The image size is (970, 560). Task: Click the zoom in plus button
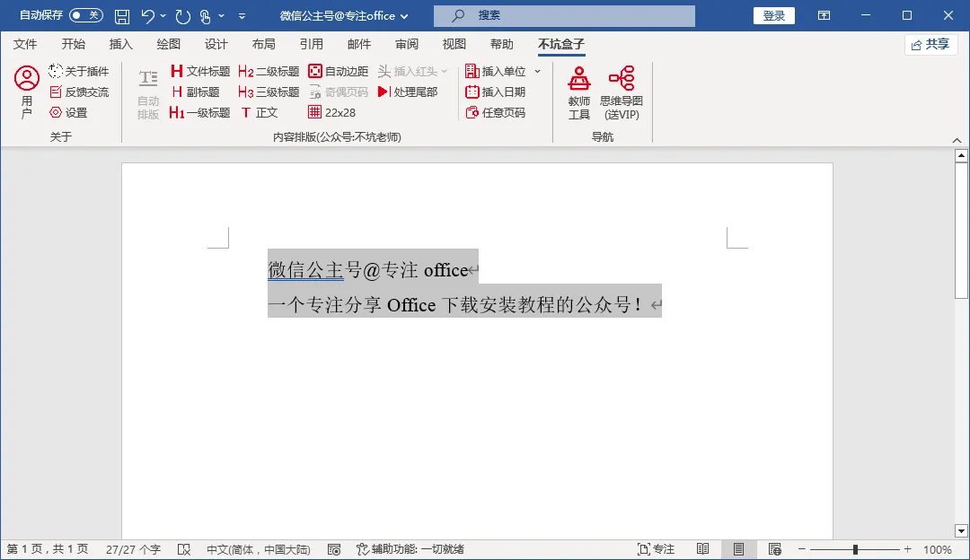coord(907,549)
